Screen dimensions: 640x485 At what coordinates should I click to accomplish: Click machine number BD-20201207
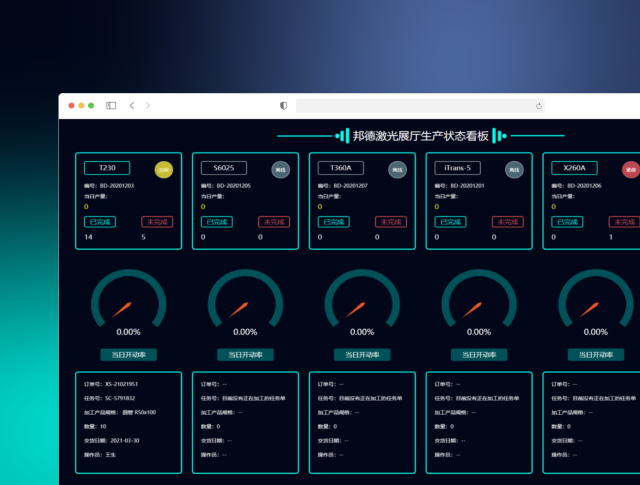[x=350, y=186]
